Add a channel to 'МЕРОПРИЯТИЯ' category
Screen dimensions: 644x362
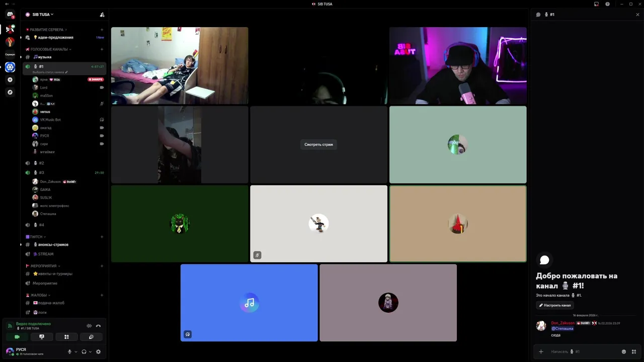[x=102, y=266]
